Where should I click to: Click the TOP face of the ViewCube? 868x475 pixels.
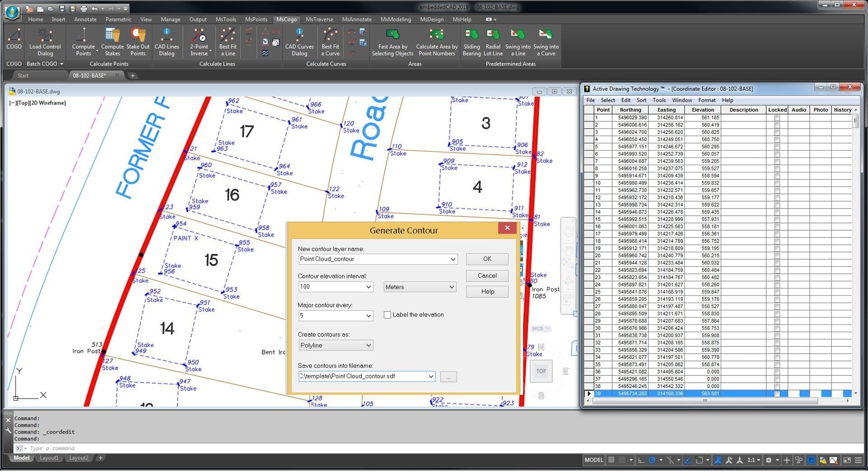[541, 371]
